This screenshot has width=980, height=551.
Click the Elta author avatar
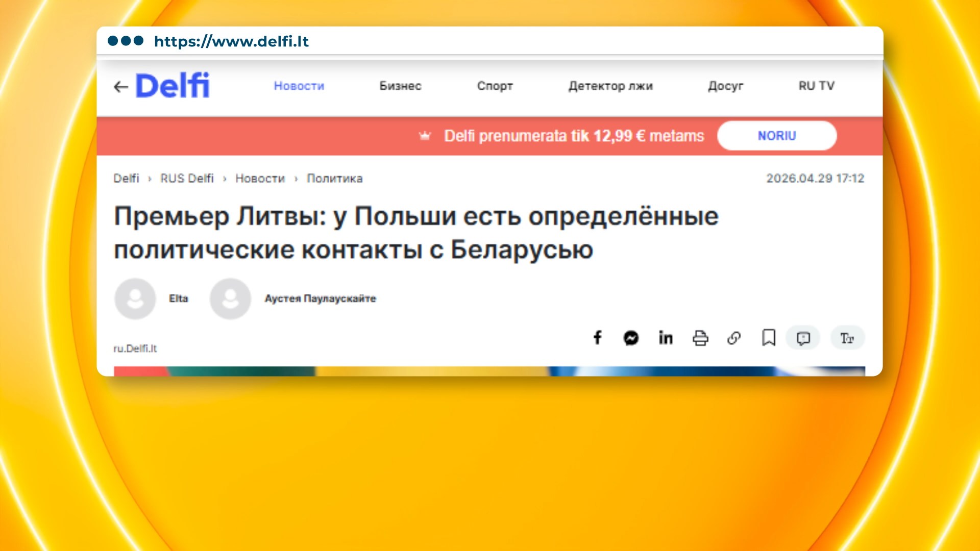pyautogui.click(x=135, y=298)
